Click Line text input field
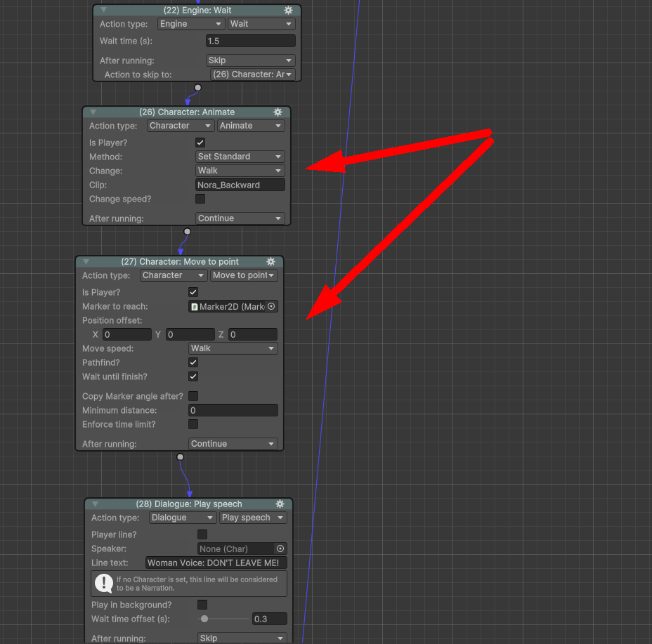The image size is (652, 644). pyautogui.click(x=216, y=563)
